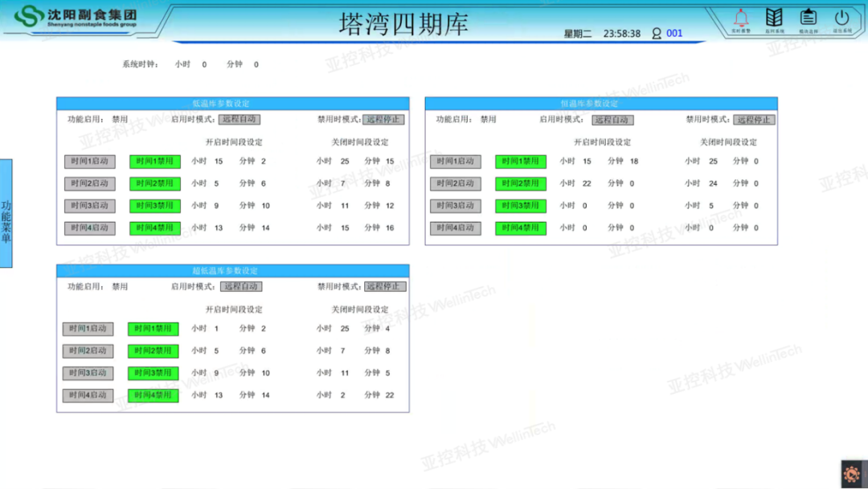Click 时间2启动 in 超低温库 panel
This screenshot has width=868, height=489.
pos(88,351)
